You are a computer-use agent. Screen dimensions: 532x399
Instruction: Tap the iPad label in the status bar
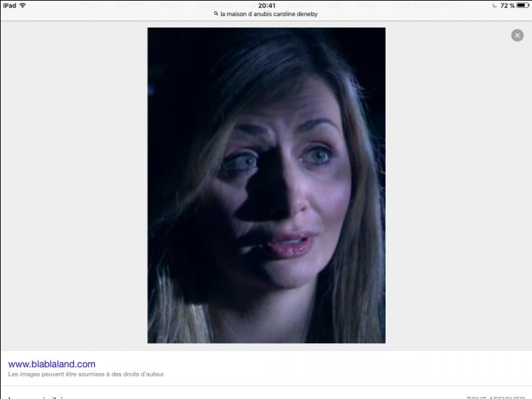(x=9, y=5)
